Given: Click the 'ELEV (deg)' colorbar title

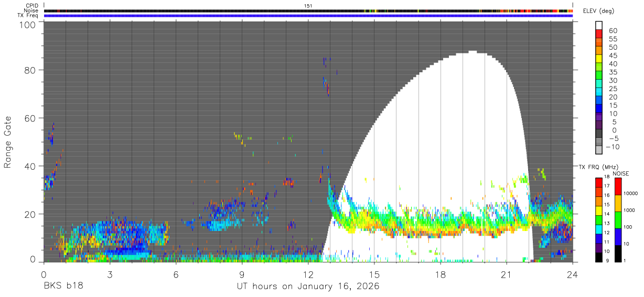Looking at the screenshot, I should click(599, 11).
